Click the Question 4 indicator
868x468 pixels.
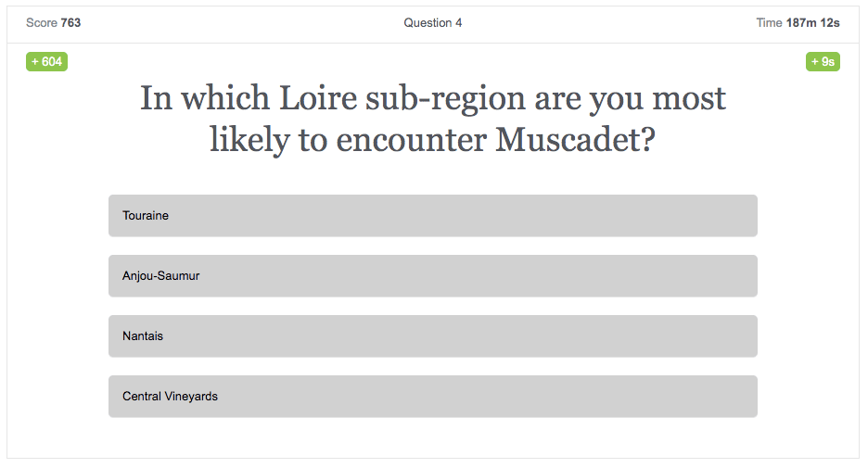(x=433, y=22)
